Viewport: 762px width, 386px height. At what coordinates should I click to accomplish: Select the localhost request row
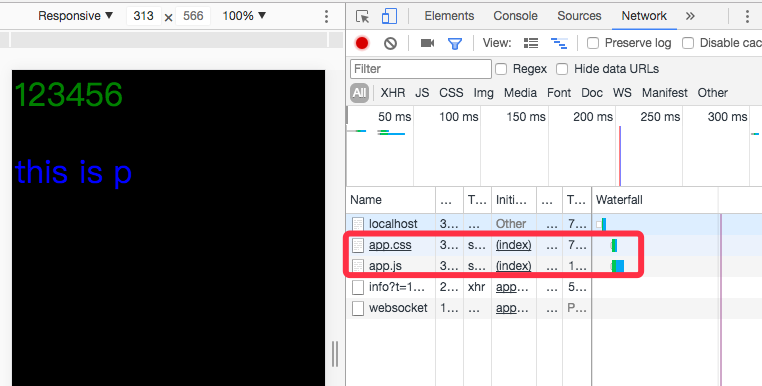pyautogui.click(x=554, y=224)
